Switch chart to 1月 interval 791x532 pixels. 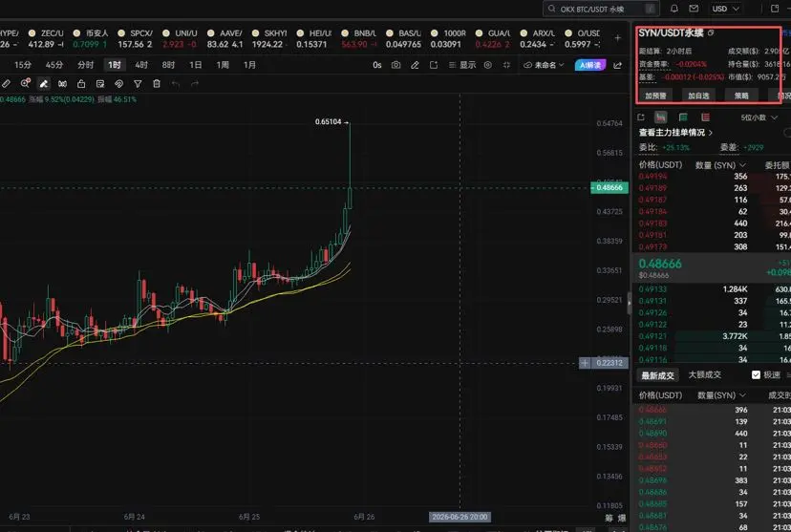249,65
